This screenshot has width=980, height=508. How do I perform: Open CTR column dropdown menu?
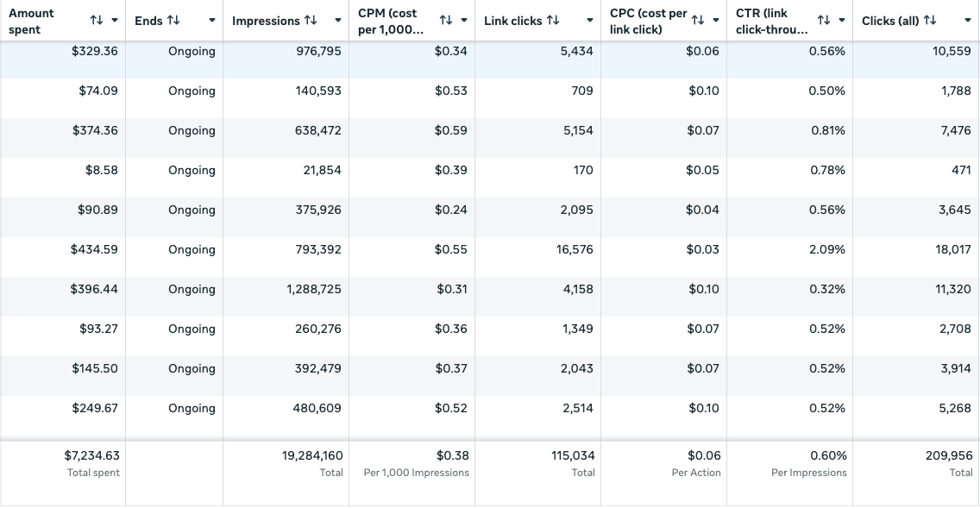pos(842,21)
